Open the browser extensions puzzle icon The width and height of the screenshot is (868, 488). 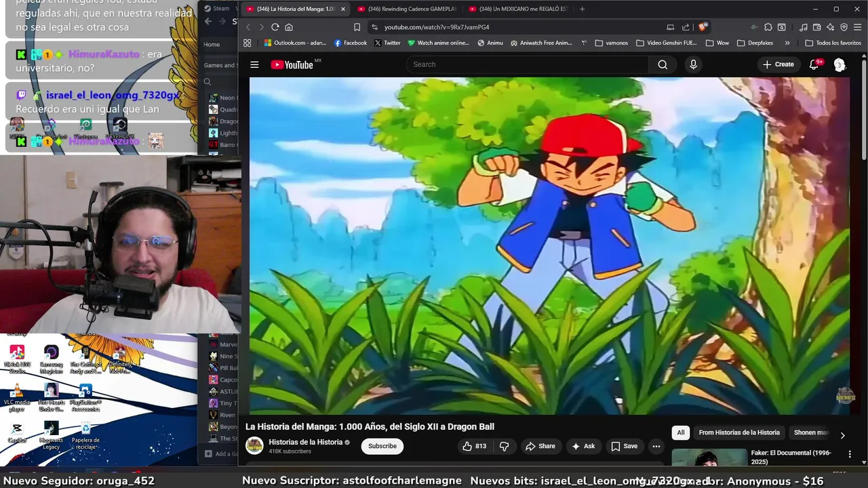click(x=768, y=27)
